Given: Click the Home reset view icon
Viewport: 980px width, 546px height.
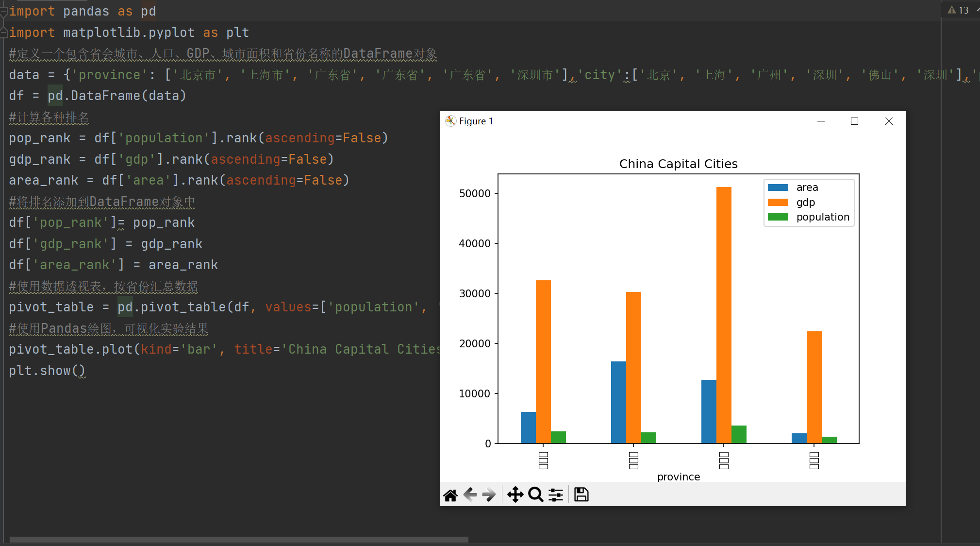Looking at the screenshot, I should [450, 495].
